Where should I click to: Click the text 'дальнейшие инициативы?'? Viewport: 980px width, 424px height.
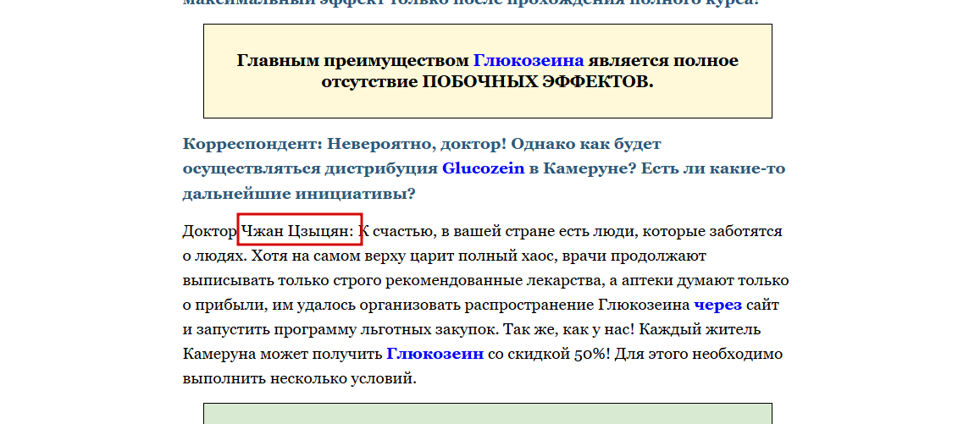[299, 194]
